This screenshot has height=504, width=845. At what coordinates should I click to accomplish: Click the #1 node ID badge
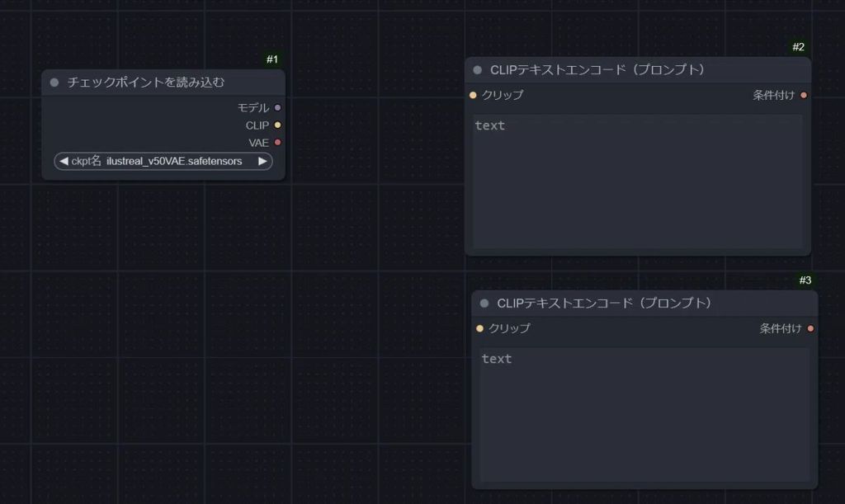(272, 59)
